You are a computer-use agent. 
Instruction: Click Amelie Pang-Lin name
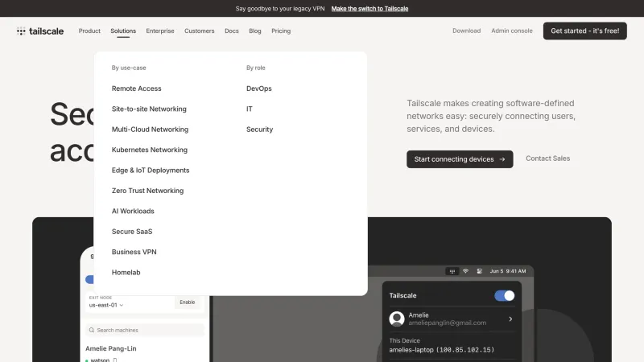coord(111,348)
